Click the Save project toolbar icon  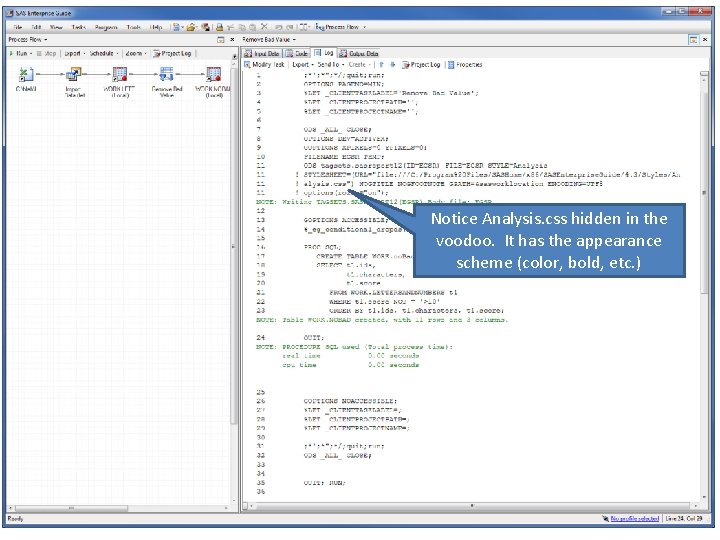tap(206, 27)
